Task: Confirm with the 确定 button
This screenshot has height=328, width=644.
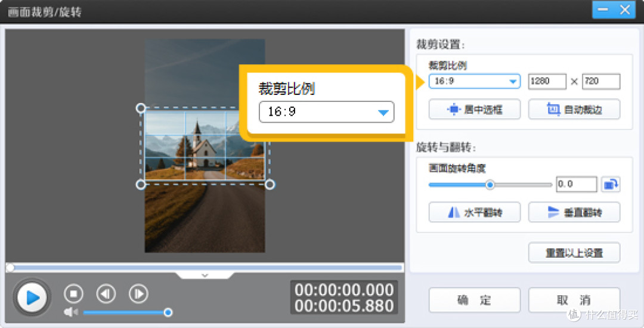Action: pos(475,300)
